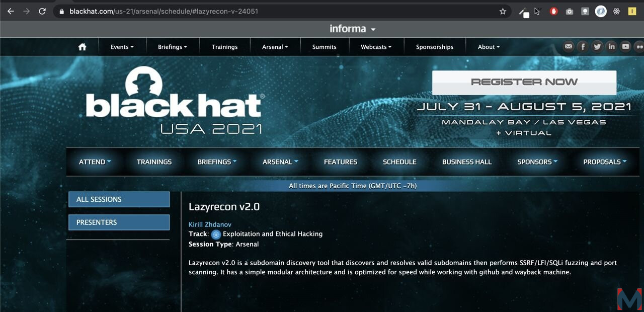Click the REGISTER NOW button
Screen dimensions: 644x312
pyautogui.click(x=524, y=82)
